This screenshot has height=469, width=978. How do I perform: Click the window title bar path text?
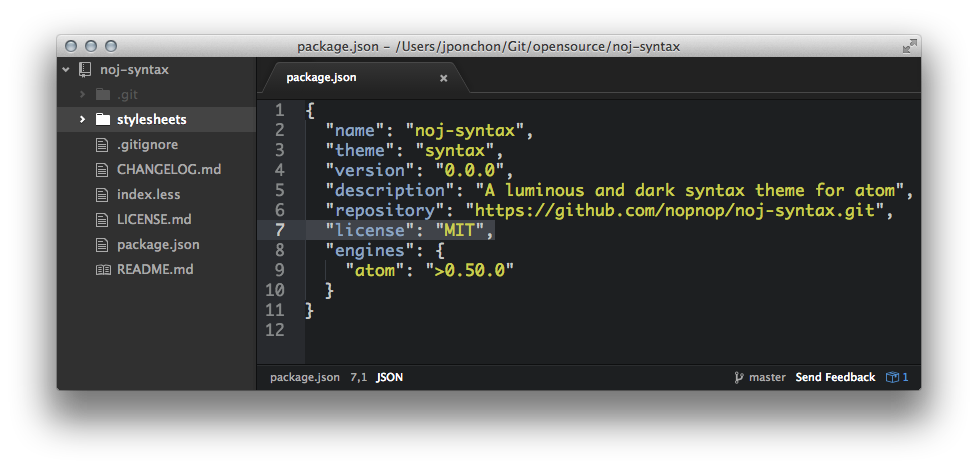click(x=488, y=46)
